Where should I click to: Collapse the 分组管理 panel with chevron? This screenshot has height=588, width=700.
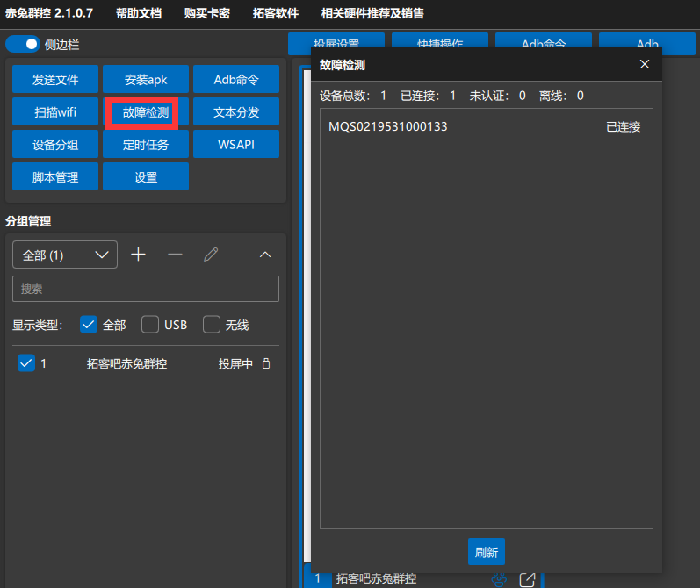click(265, 255)
